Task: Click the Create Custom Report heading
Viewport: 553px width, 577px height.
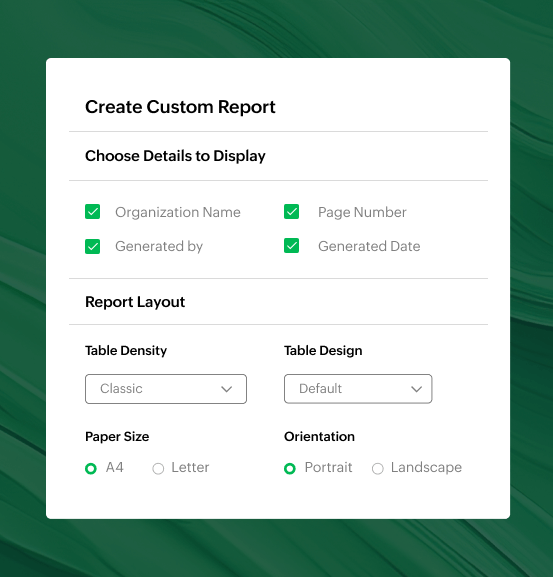Action: (x=180, y=107)
